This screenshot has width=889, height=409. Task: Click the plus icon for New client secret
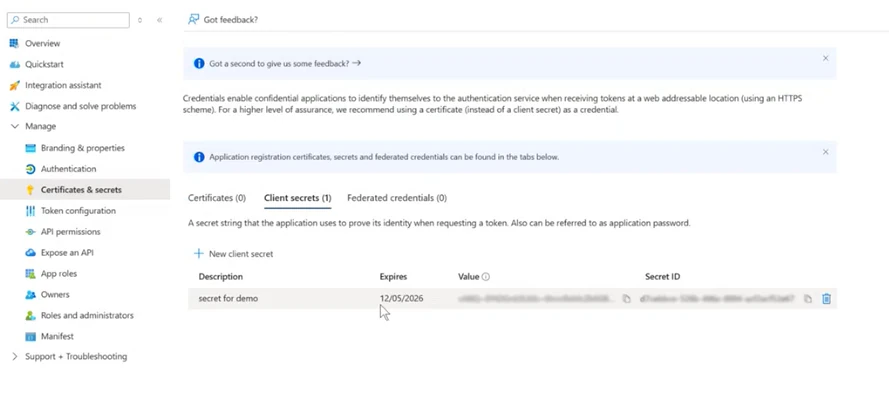(x=198, y=254)
